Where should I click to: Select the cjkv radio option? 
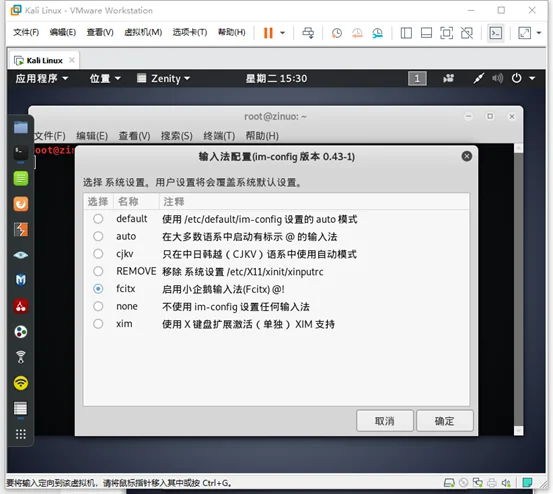point(98,254)
